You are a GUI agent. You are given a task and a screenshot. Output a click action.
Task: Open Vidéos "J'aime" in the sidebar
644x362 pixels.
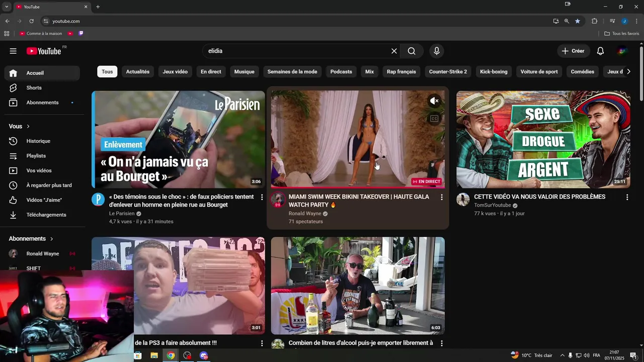(42, 200)
